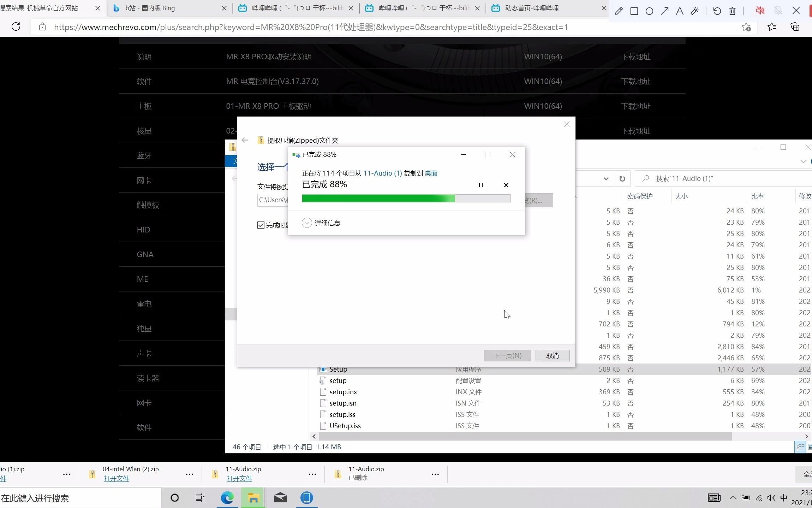Image resolution: width=812 pixels, height=508 pixels.
Task: Open volume control in system tray
Action: point(771,498)
